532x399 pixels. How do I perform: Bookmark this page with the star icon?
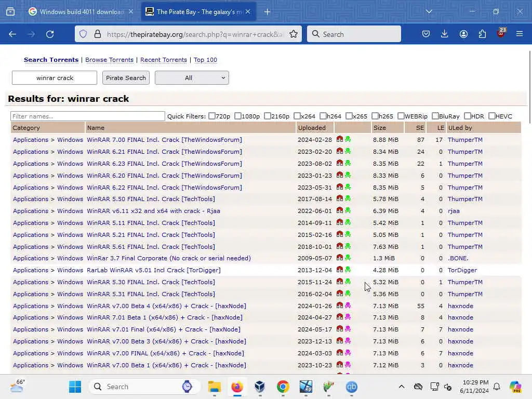click(294, 34)
